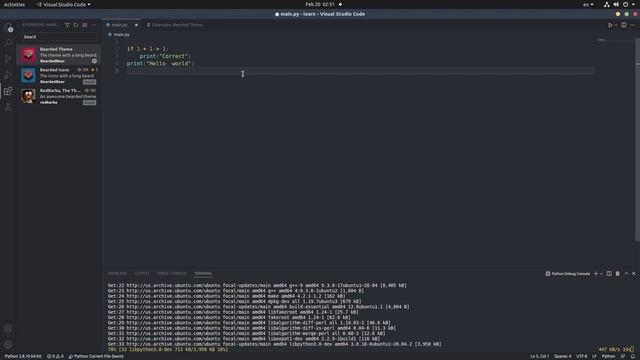640x360 pixels.
Task: Select Python Debug Console terminal label
Action: coord(568,273)
